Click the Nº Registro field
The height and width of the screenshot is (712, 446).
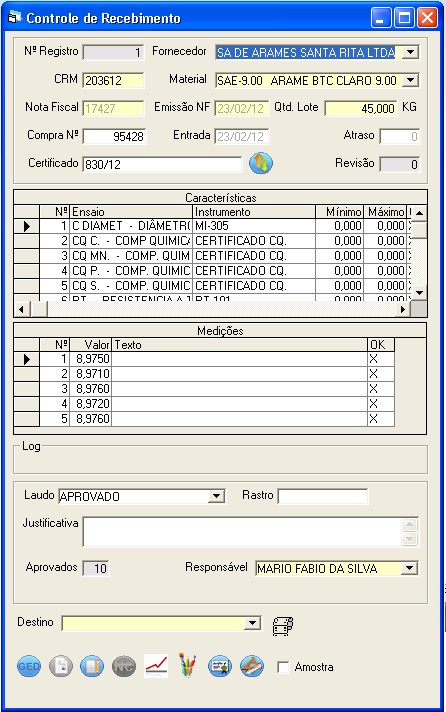tap(114, 52)
